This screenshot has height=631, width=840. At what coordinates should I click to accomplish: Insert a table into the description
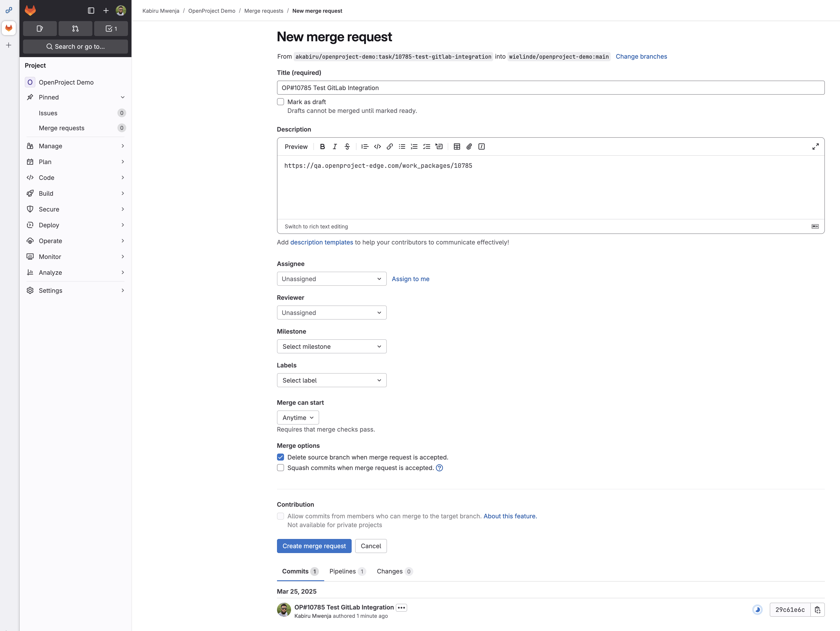457,147
